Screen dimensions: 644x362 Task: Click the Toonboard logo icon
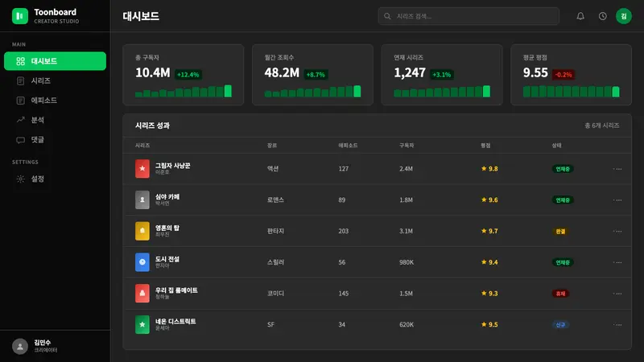point(19,16)
